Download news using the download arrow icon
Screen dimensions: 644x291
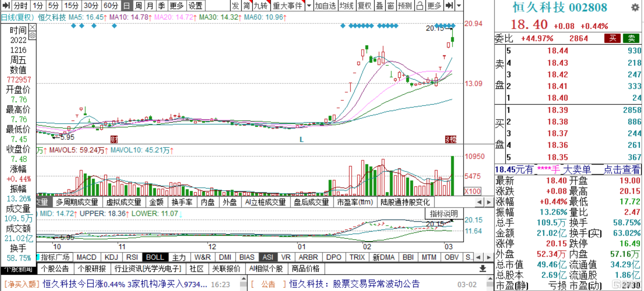pyautogui.click(x=483, y=268)
